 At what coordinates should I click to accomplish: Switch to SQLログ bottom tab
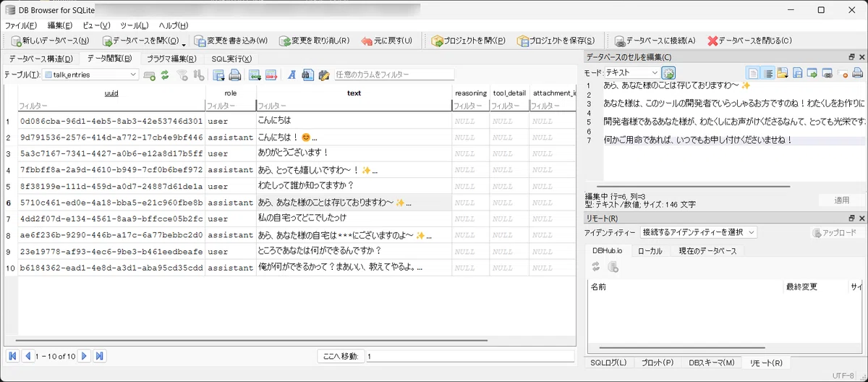(x=608, y=362)
